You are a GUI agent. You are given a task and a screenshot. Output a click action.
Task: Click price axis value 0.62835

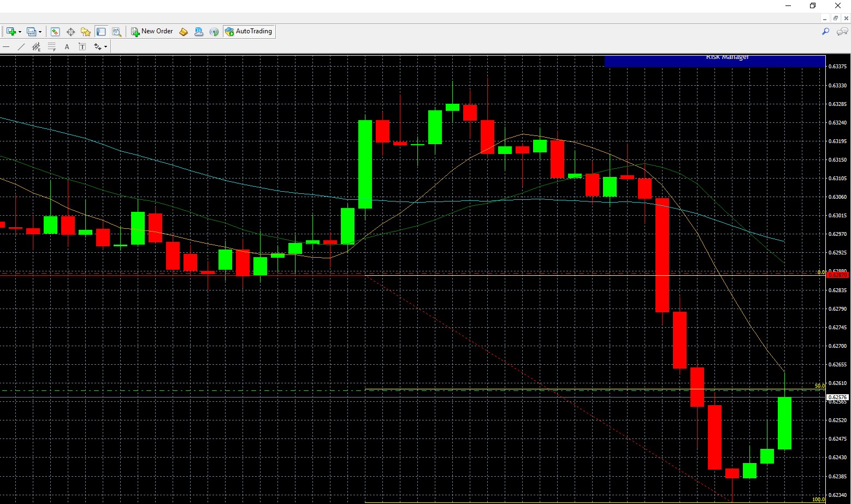pyautogui.click(x=838, y=290)
